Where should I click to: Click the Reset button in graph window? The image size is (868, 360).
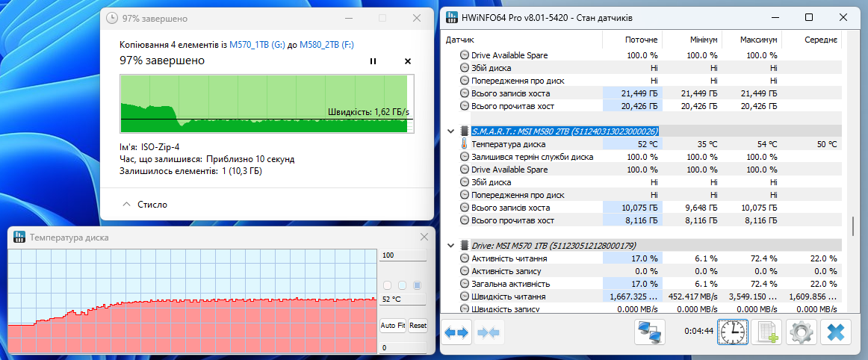point(418,326)
